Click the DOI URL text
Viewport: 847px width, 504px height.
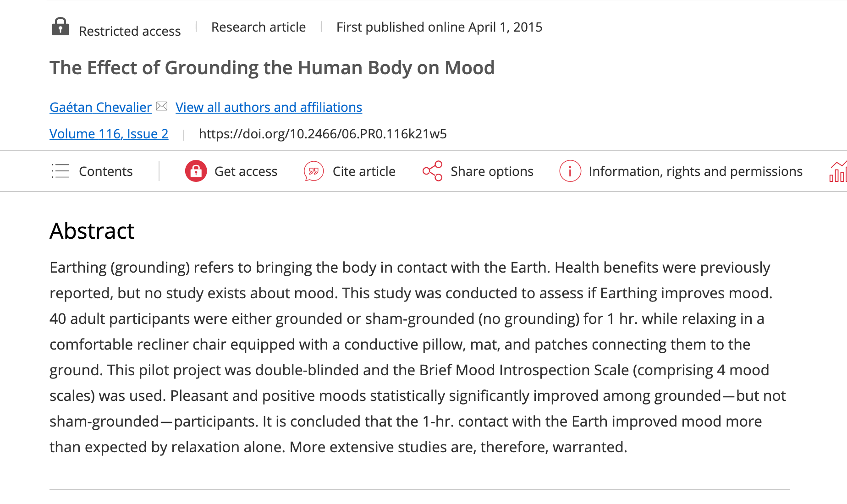(323, 134)
